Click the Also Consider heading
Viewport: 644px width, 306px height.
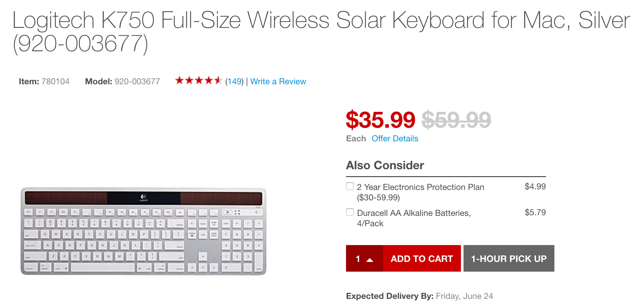click(x=385, y=165)
